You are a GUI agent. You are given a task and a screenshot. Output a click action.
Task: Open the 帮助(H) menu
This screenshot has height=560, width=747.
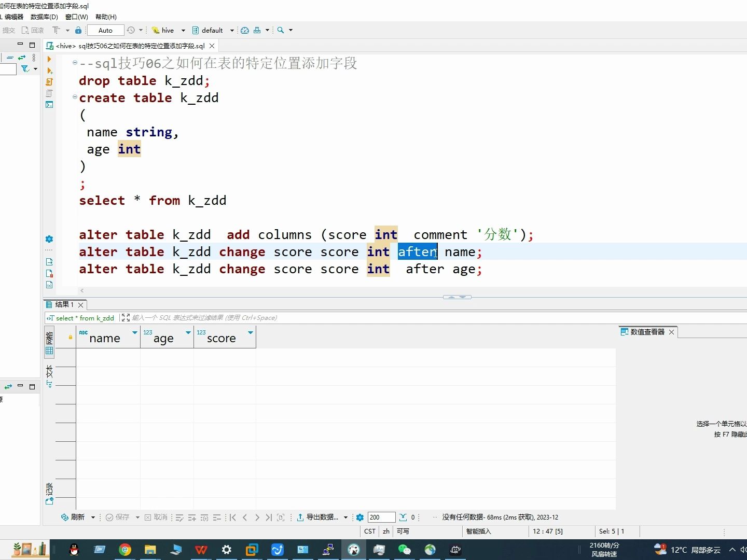[x=106, y=17]
